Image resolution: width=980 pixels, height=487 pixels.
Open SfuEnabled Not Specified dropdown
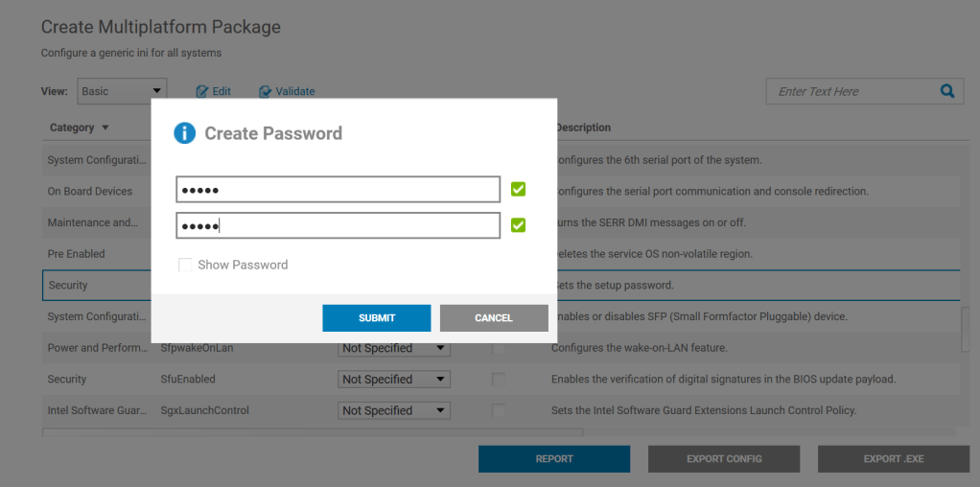(x=394, y=380)
